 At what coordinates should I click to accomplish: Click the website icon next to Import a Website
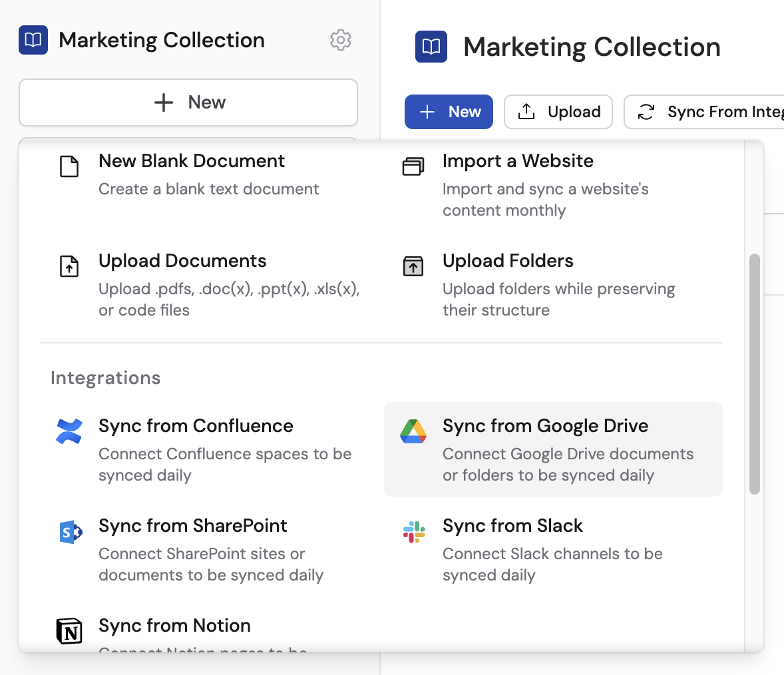(413, 166)
